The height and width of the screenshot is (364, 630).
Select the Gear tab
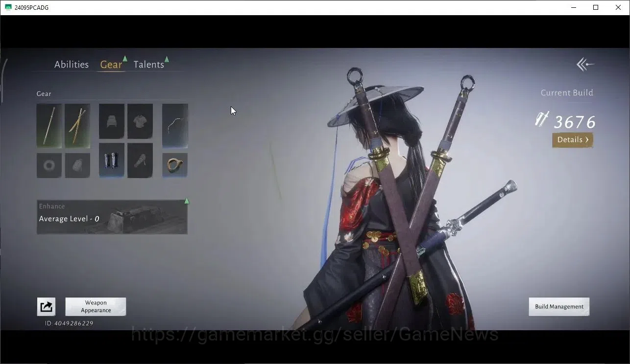[x=111, y=65]
